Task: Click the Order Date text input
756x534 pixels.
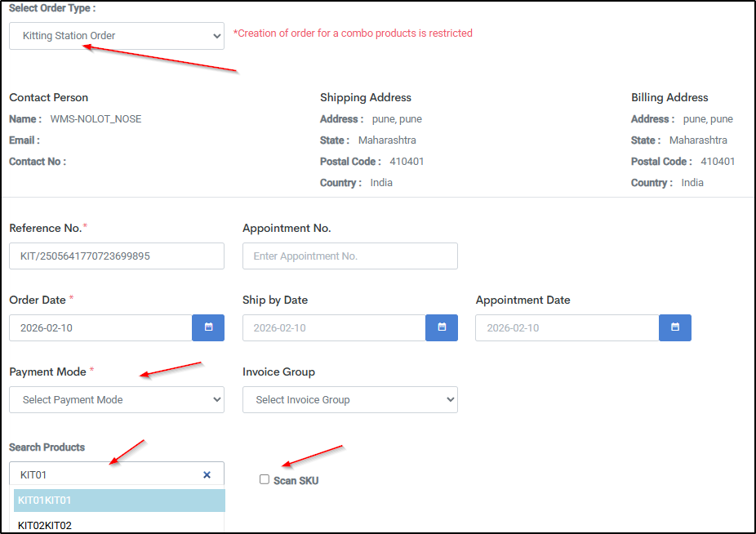Action: point(100,327)
